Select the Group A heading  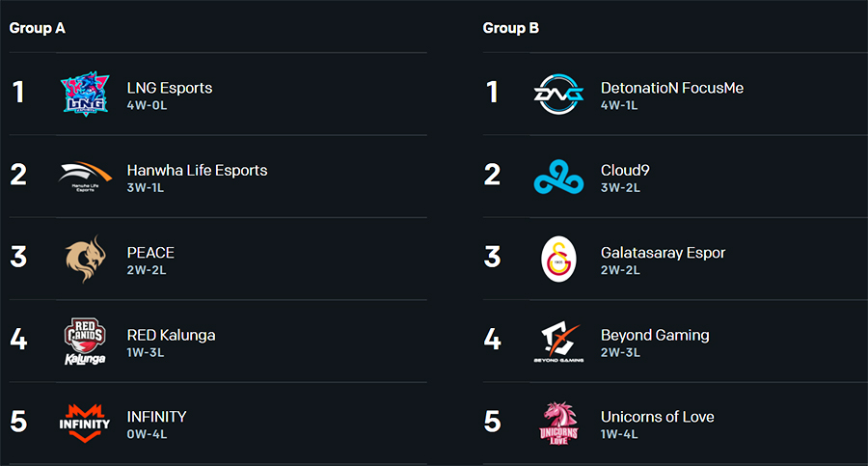pos(37,28)
